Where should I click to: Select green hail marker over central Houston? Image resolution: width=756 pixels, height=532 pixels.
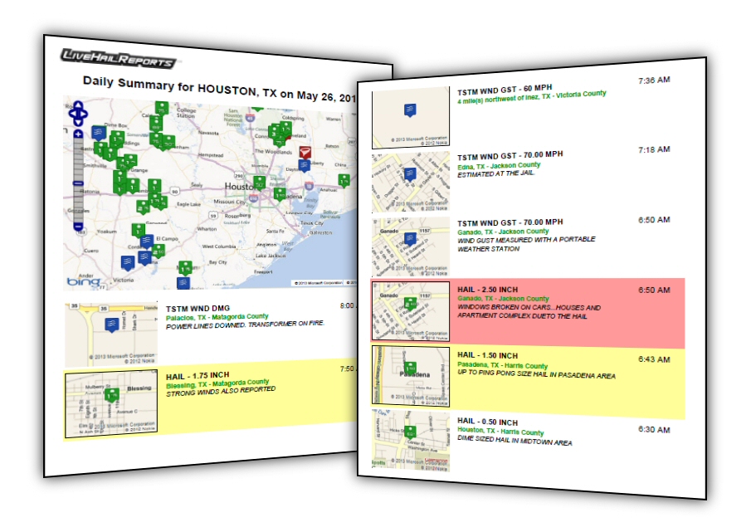pos(260,183)
